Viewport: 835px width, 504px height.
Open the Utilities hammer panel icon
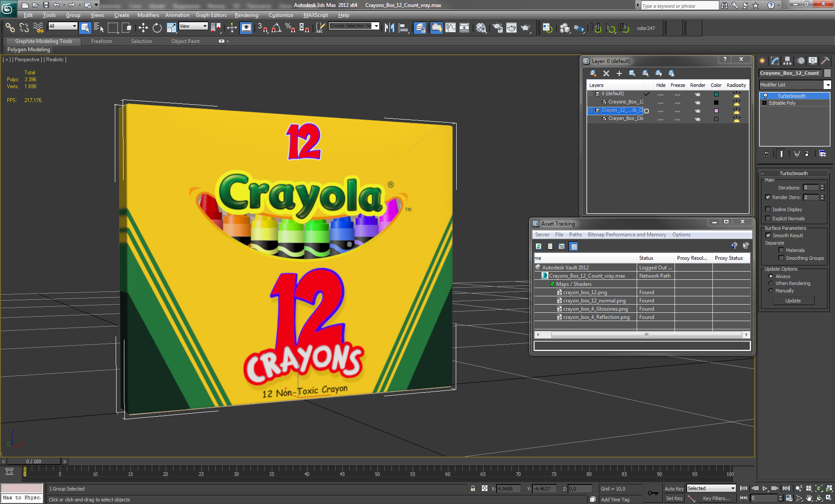(x=825, y=61)
